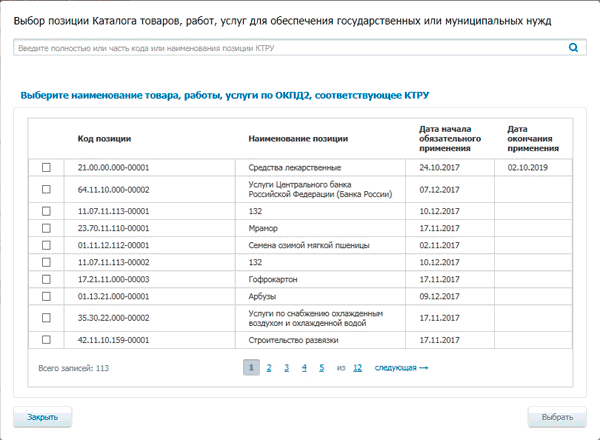Screen dimensions: 600x440
Task: Check the box for Средства лекарственные
Action: tap(46, 167)
